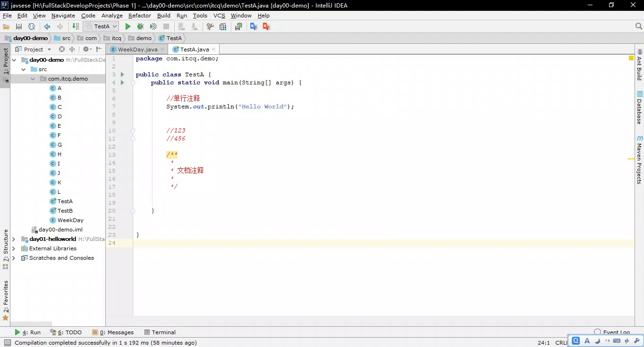
Task: Open the Run tool window button
Action: tap(27, 332)
